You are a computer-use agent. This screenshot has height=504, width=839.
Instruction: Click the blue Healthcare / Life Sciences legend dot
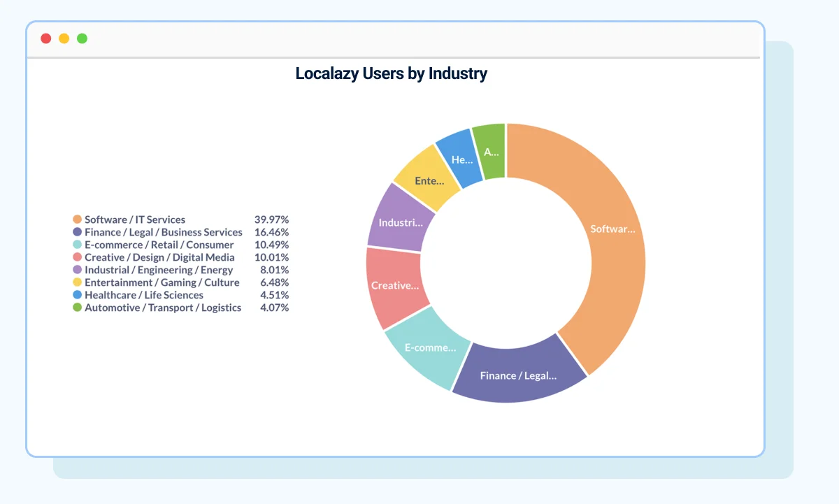tap(77, 295)
